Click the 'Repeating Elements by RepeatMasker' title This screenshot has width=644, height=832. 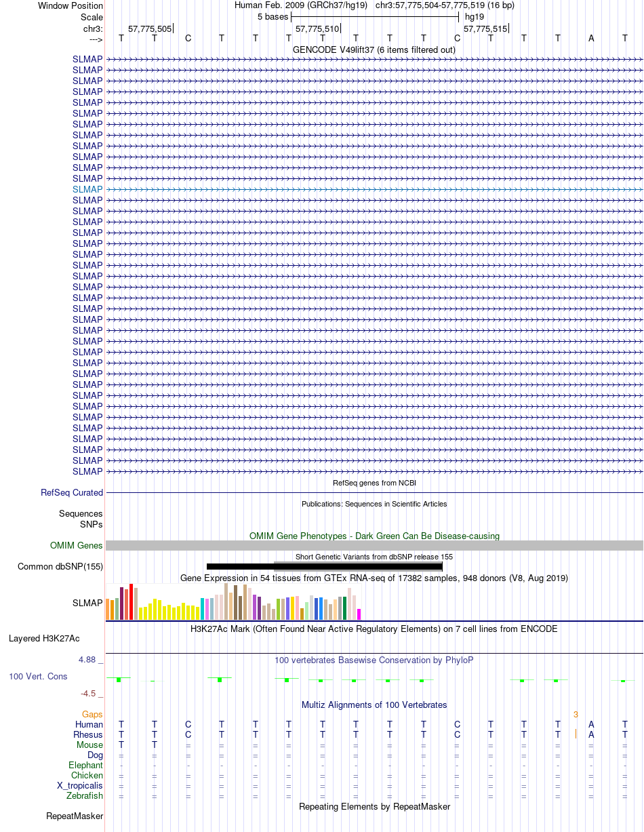coord(374,806)
